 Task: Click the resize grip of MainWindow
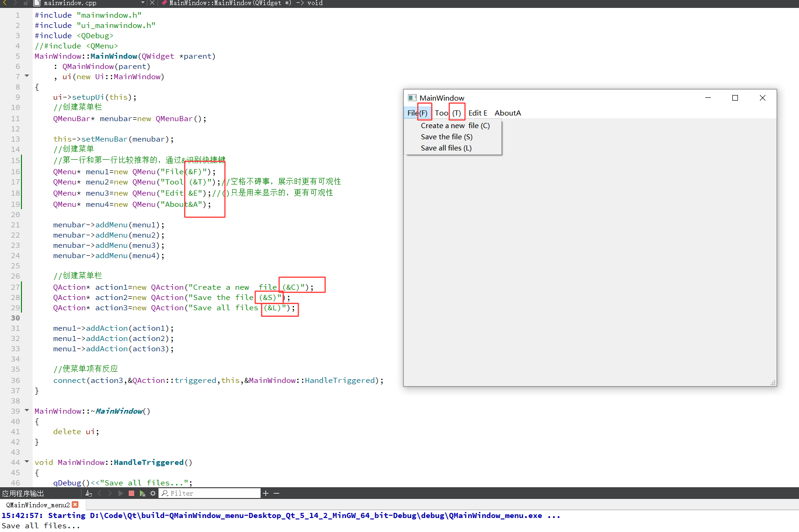tap(773, 382)
